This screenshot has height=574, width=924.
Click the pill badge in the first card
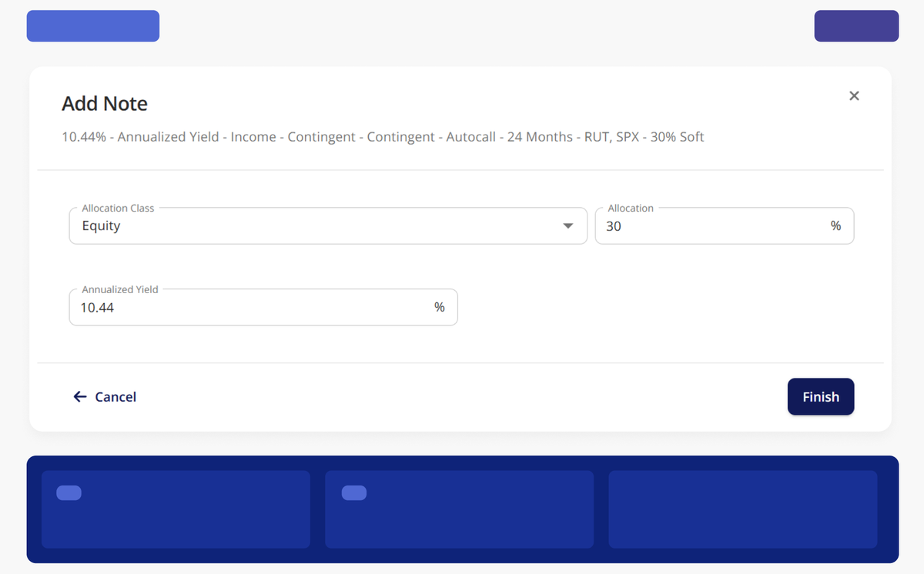(x=69, y=493)
